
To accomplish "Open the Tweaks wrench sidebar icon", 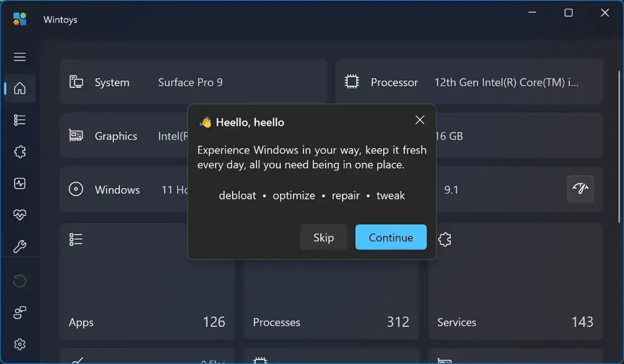I will pos(19,247).
